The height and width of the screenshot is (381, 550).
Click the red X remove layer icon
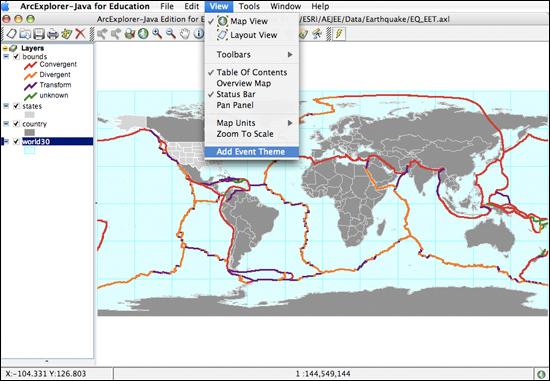click(80, 34)
